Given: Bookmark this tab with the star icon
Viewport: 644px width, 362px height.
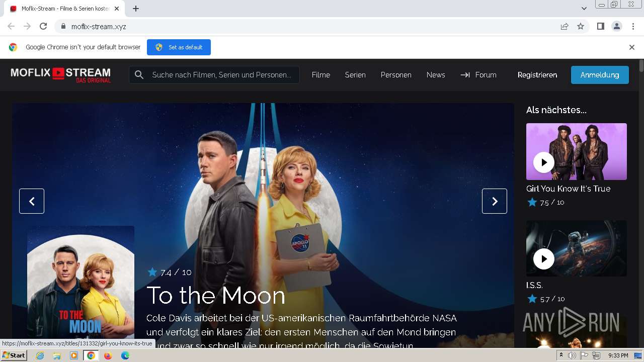Looking at the screenshot, I should (581, 26).
